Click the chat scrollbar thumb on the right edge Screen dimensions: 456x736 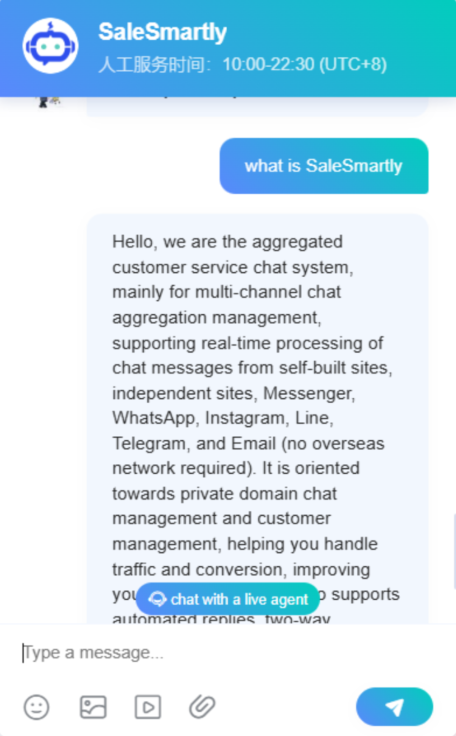click(x=454, y=551)
